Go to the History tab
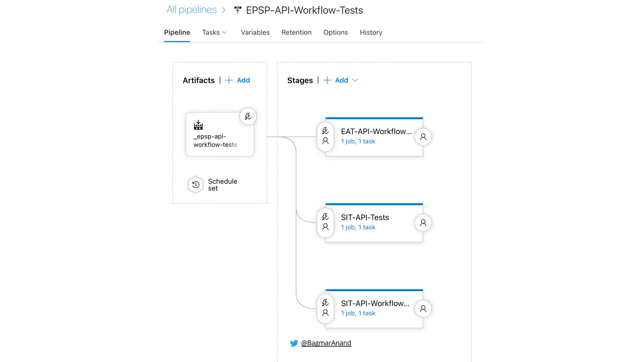The height and width of the screenshot is (362, 644). [371, 32]
